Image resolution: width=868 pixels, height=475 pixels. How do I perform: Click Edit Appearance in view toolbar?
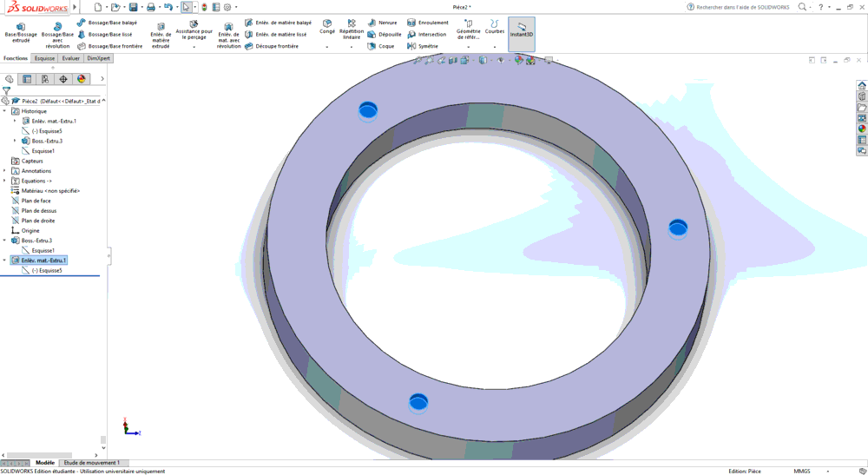pos(519,60)
